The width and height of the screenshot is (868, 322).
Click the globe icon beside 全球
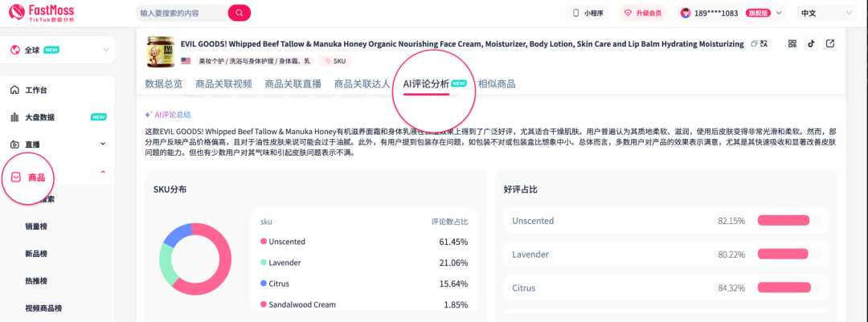15,50
